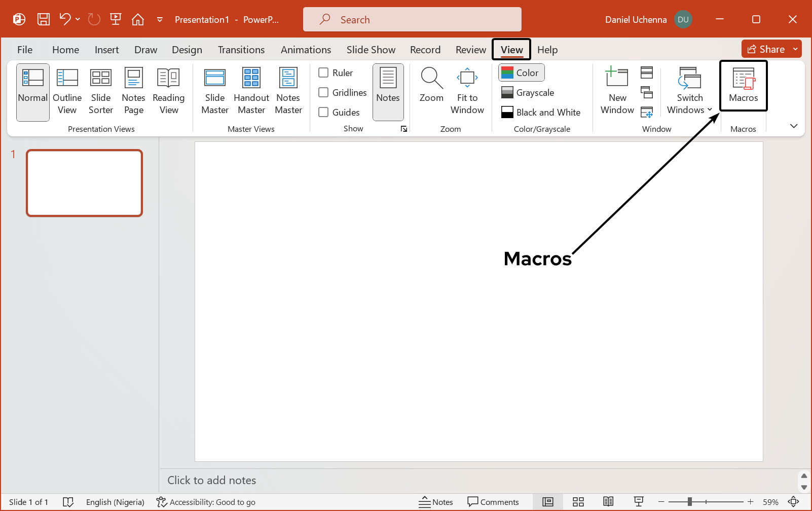Open Handout Master view
812x511 pixels.
point(251,91)
